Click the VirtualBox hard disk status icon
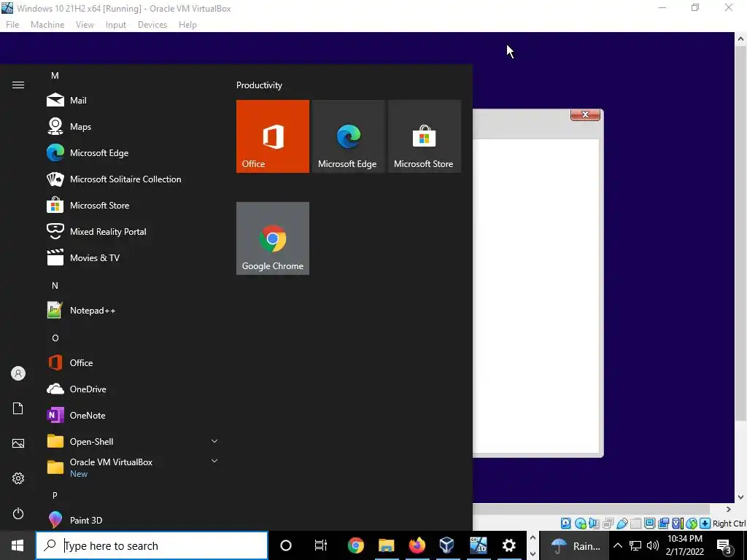Viewport: 747px width, 560px height. 565,524
